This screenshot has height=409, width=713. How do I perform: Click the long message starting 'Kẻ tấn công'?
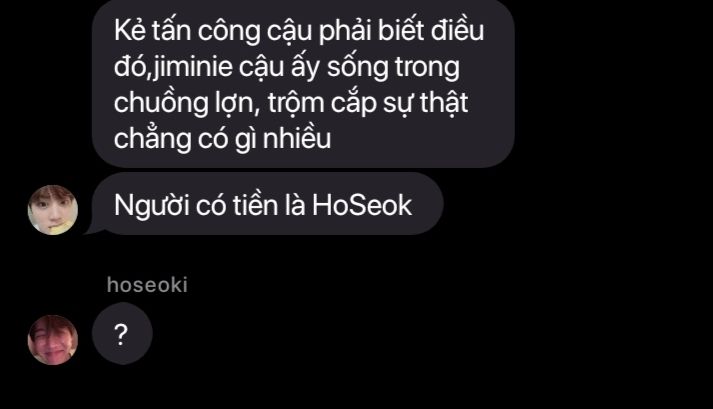click(x=303, y=82)
